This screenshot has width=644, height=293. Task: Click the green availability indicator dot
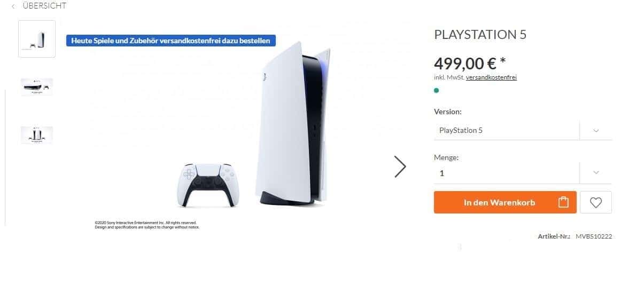tap(437, 91)
